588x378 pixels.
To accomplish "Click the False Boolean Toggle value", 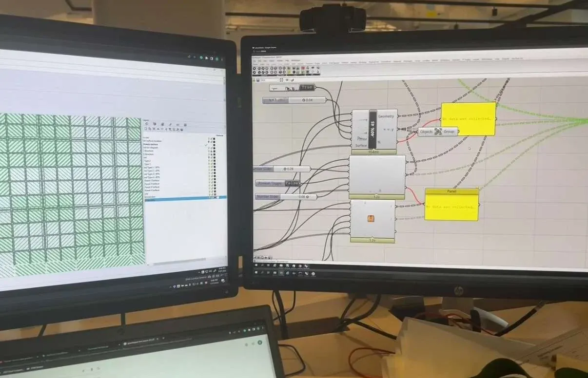I will (x=293, y=183).
